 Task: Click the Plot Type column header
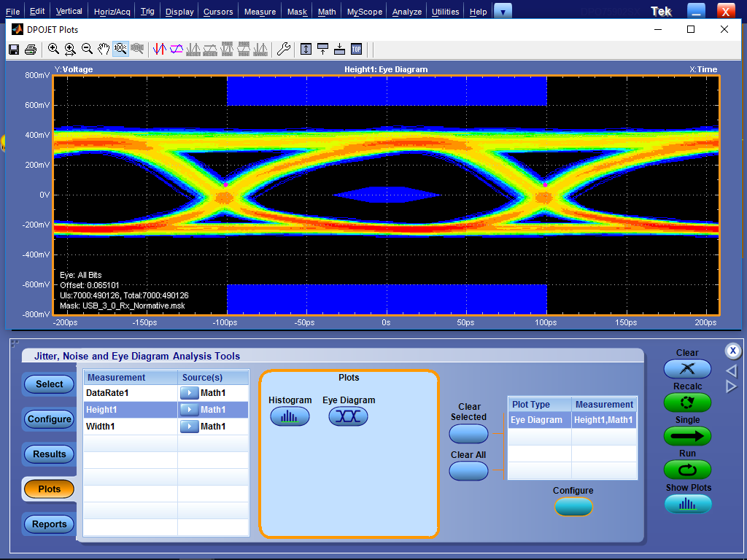pos(540,404)
